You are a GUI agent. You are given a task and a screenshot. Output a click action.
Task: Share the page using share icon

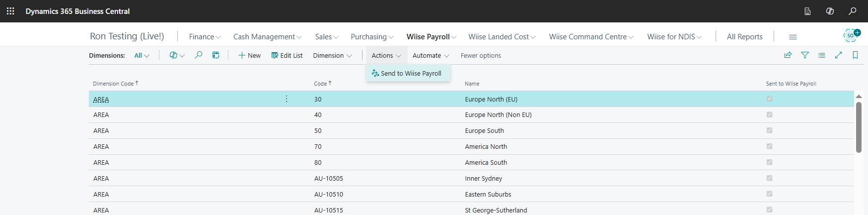pyautogui.click(x=788, y=55)
